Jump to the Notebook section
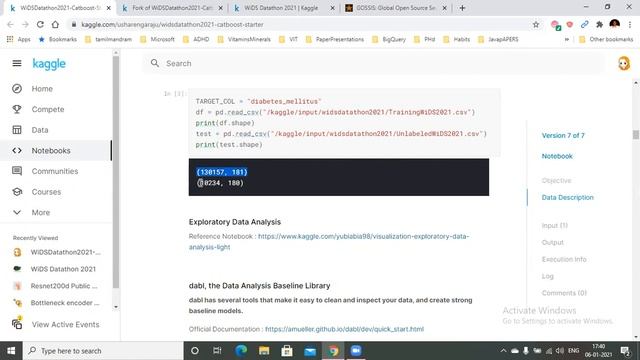Screen dimensions: 640x360 point(557,156)
